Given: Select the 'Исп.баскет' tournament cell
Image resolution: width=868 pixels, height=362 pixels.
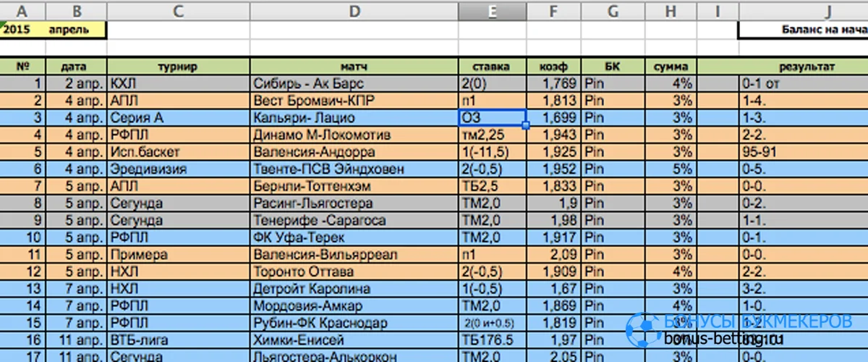Looking at the screenshot, I should click(x=178, y=152).
